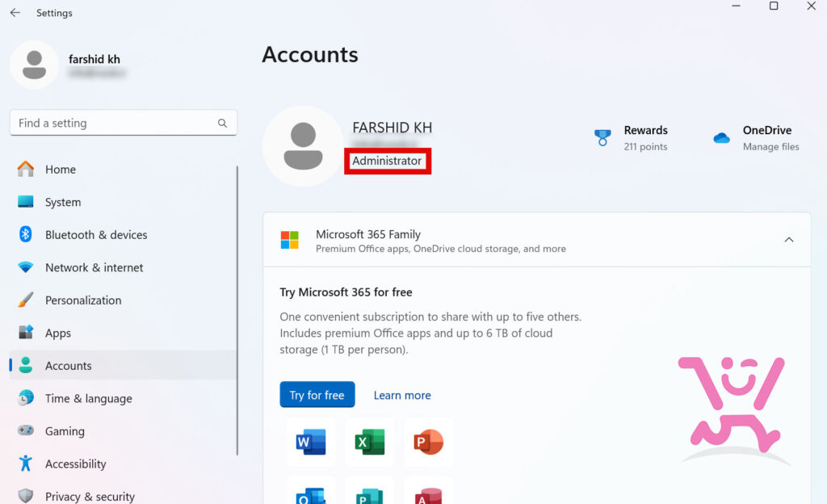Click the Accounts label in sidebar
The height and width of the screenshot is (504, 827).
pyautogui.click(x=69, y=366)
